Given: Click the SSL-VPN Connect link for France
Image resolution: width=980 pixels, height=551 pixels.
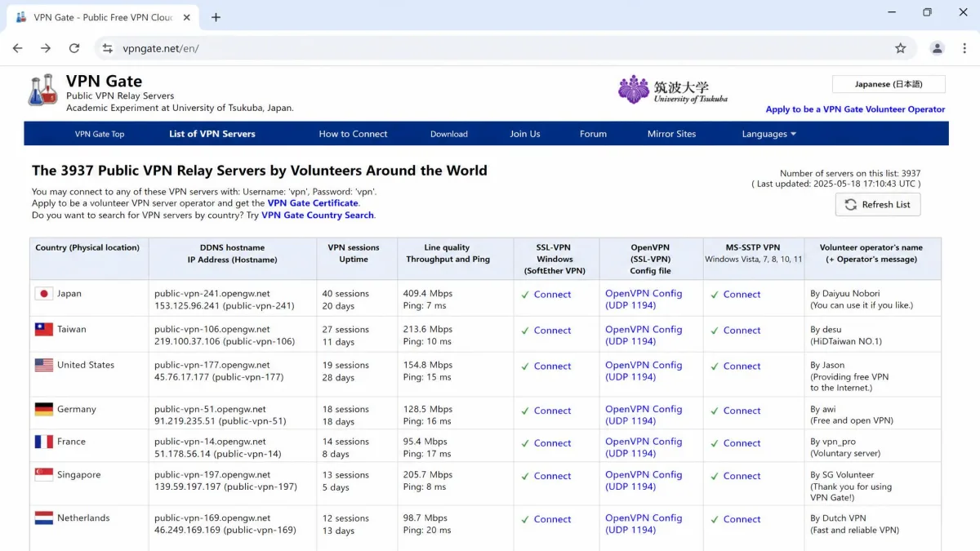Looking at the screenshot, I should point(553,443).
